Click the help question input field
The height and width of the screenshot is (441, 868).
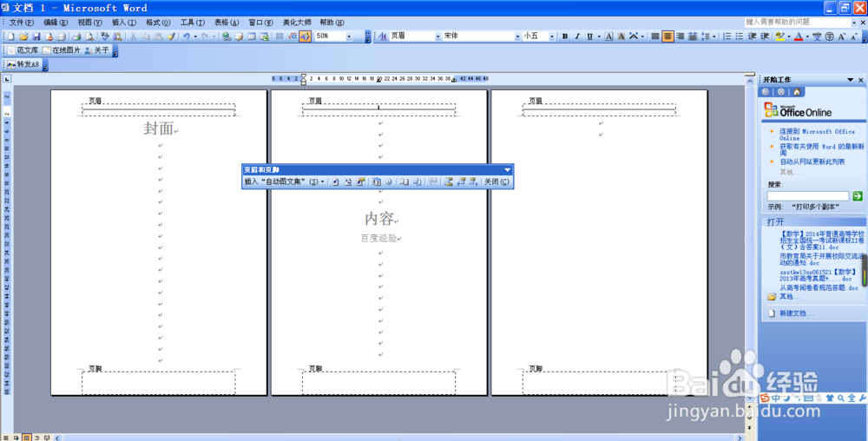click(797, 22)
